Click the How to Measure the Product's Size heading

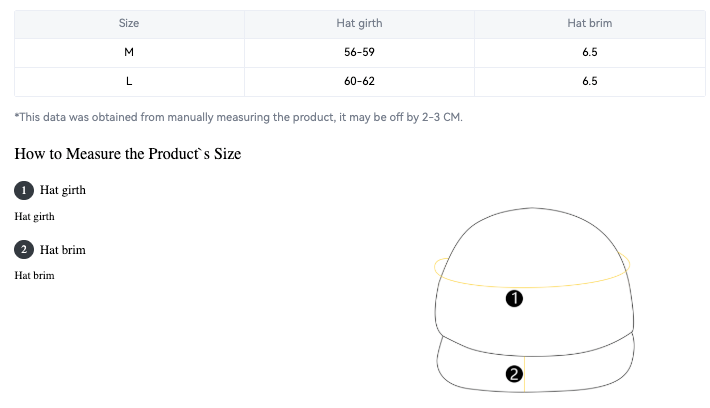click(x=128, y=154)
